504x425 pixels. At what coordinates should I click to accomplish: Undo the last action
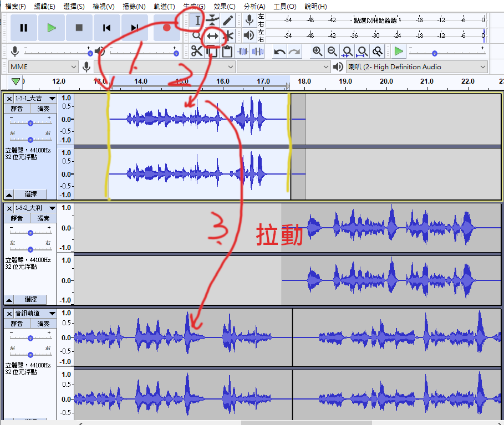(x=279, y=51)
